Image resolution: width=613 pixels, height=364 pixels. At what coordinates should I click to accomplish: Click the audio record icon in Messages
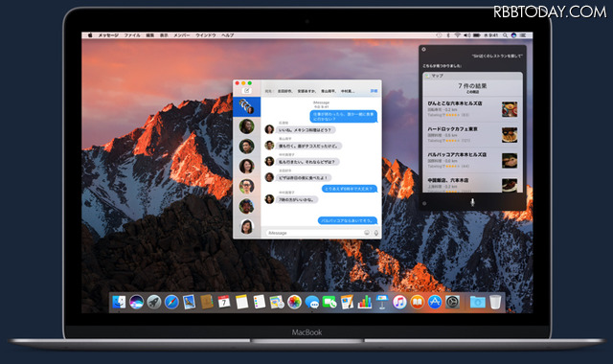tap(376, 233)
